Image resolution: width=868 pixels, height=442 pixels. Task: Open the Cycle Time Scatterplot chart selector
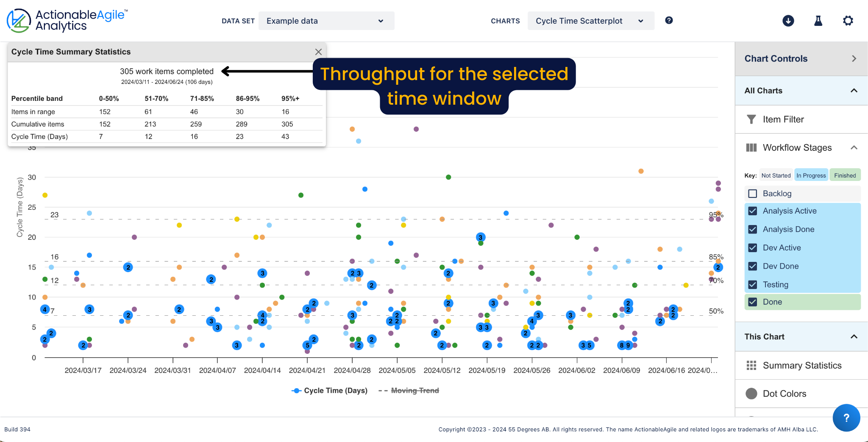[x=590, y=20]
